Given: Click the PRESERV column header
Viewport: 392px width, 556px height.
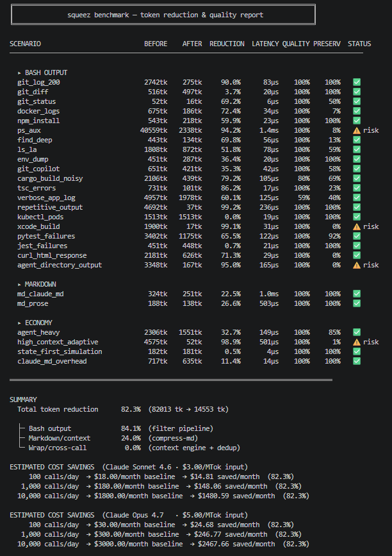Looking at the screenshot, I should pyautogui.click(x=327, y=44).
